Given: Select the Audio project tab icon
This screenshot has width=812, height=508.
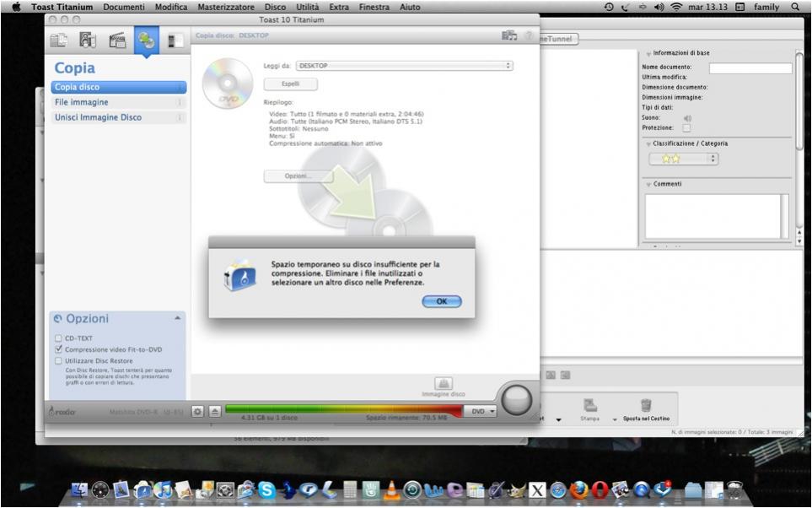Looking at the screenshot, I should 88,40.
